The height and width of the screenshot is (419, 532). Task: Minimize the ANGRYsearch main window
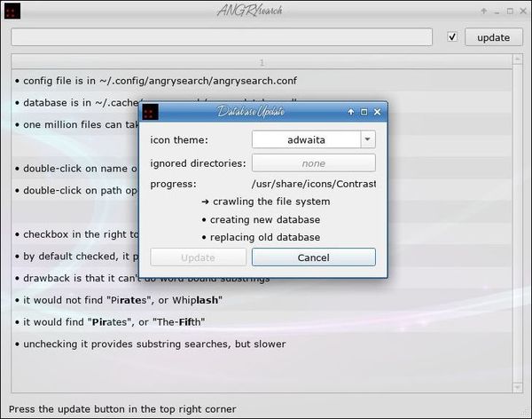click(497, 12)
